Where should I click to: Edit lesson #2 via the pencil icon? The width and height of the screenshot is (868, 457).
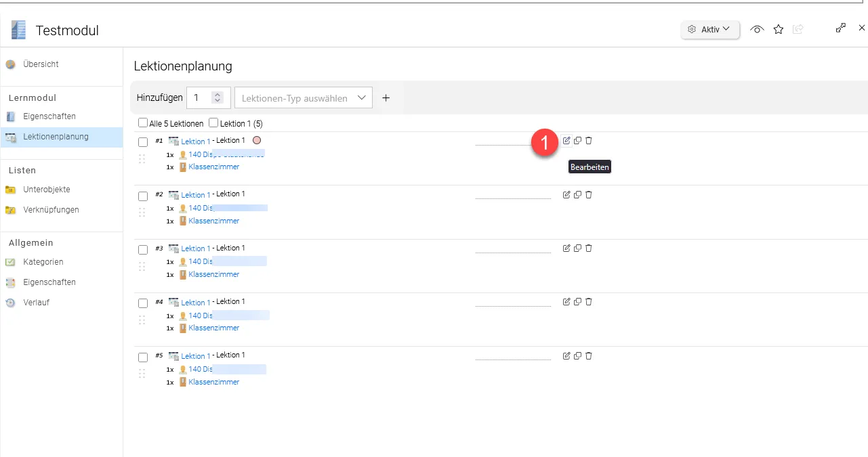(x=566, y=194)
